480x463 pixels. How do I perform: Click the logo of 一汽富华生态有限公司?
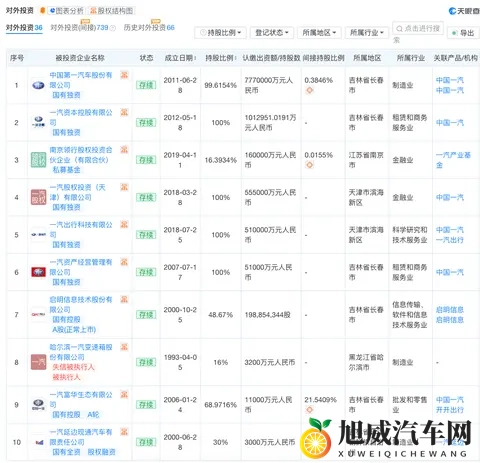[38, 404]
